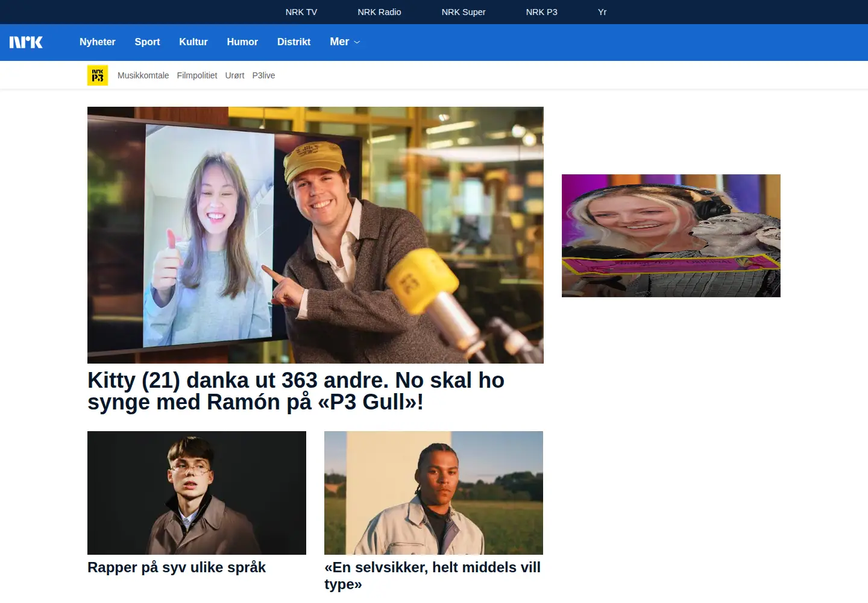This screenshot has width=868, height=603.
Task: Open the Kitty and Ramón article image
Action: click(315, 235)
